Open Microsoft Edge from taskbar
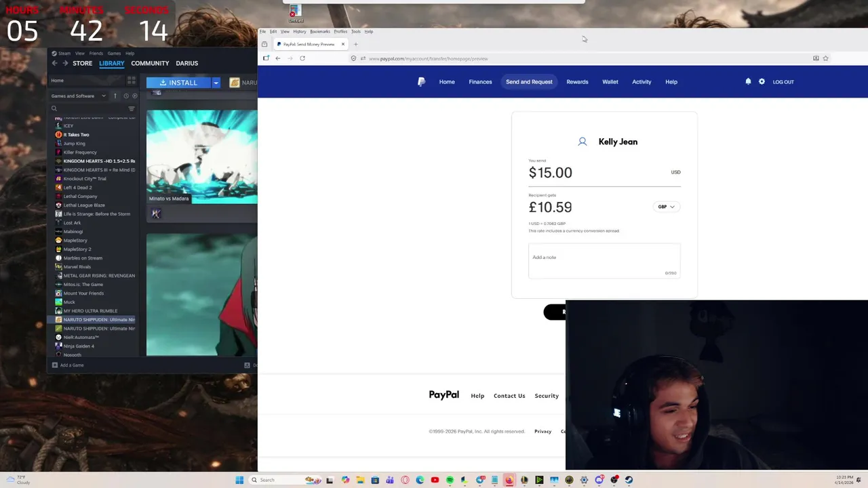 [x=420, y=480]
